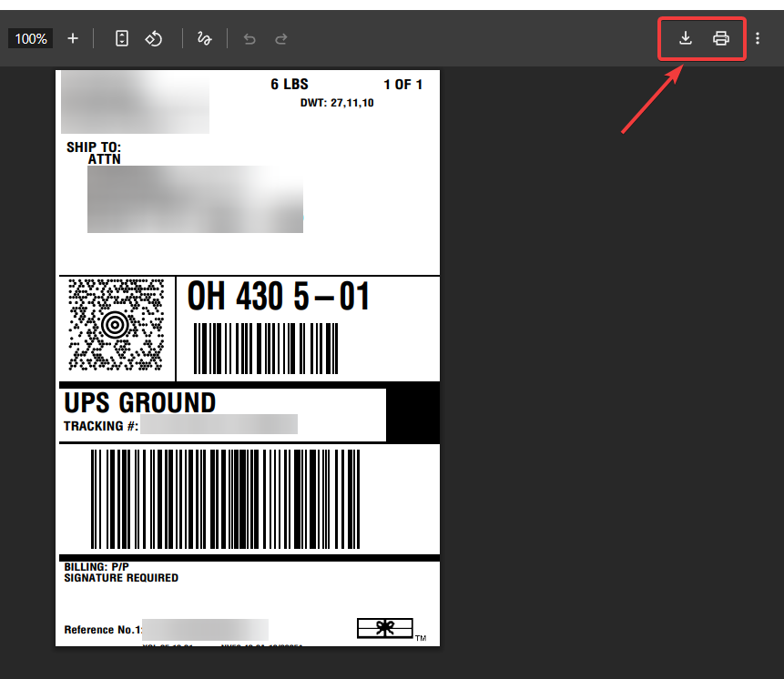The height and width of the screenshot is (679, 784).
Task: Print the shipping label
Action: (721, 38)
